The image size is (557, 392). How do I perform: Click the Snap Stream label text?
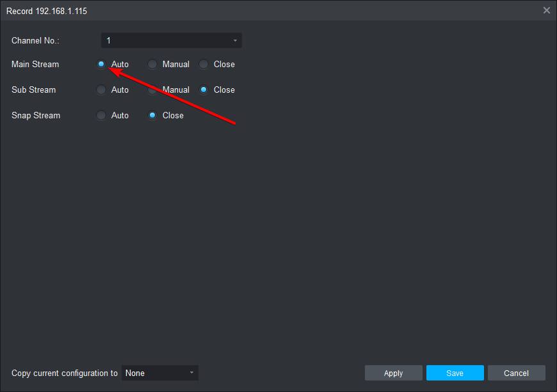tap(36, 115)
